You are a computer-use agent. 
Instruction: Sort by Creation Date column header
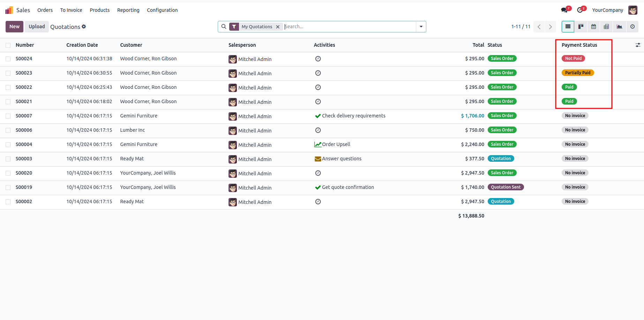click(82, 45)
